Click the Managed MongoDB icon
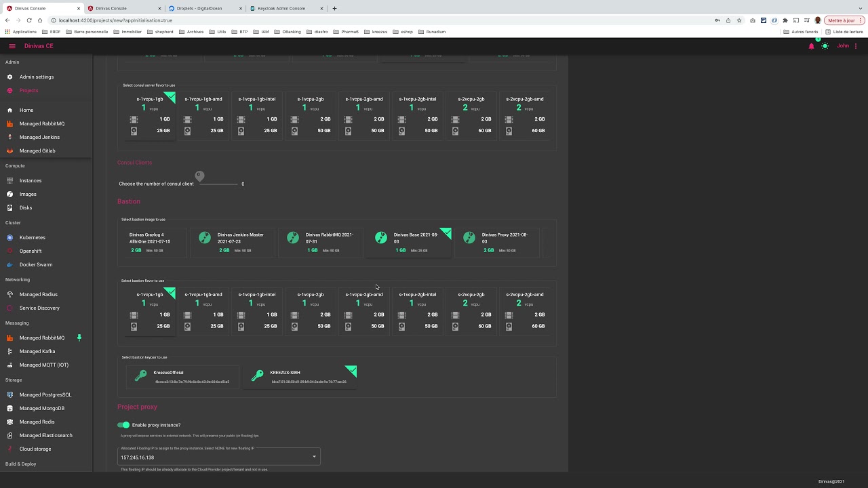The width and height of the screenshot is (868, 488). tap(10, 408)
